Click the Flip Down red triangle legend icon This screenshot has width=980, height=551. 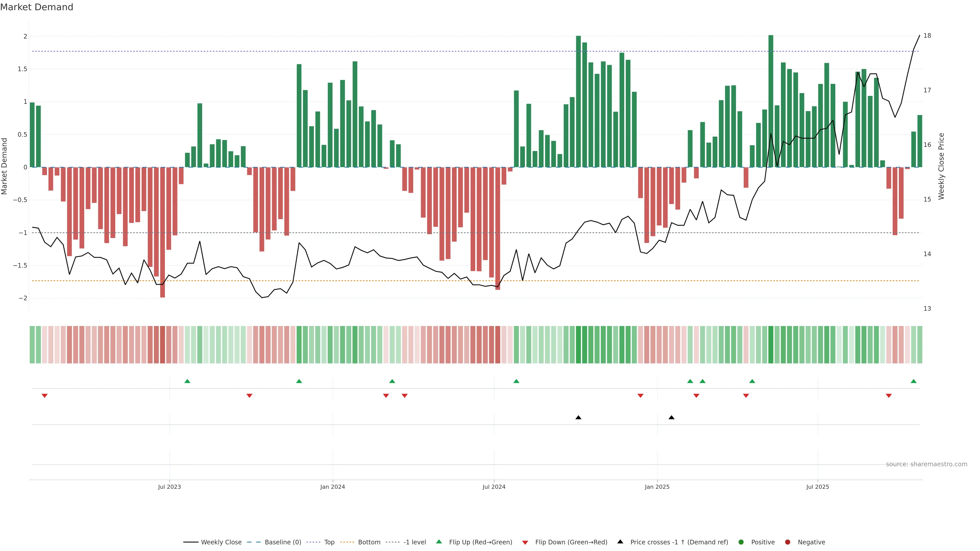pyautogui.click(x=525, y=543)
